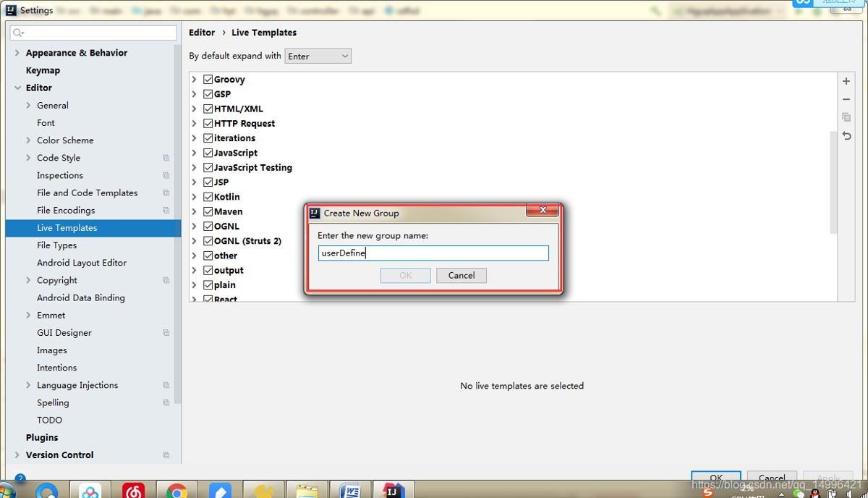
Task: Expand the General settings node
Action: tap(28, 105)
